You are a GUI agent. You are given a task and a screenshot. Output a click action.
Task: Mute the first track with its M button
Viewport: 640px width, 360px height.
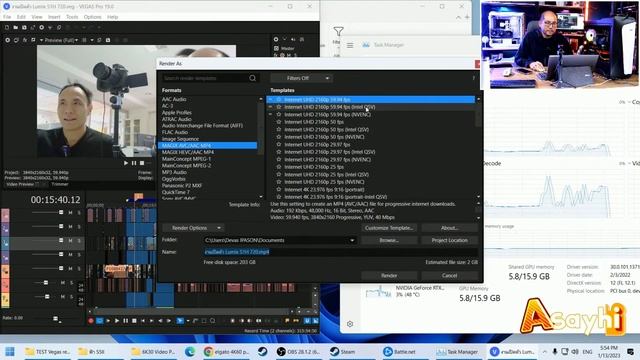(x=70, y=212)
